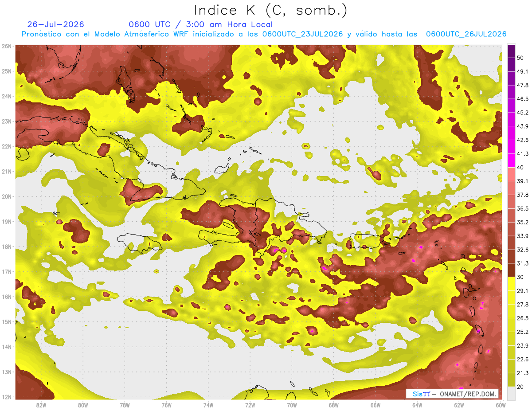
Task: Click the dark brown band between 30 and 31.3
Action: coord(511,270)
